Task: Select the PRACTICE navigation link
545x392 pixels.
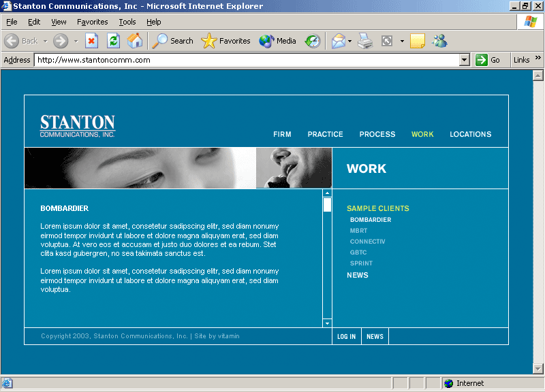Action: point(325,134)
